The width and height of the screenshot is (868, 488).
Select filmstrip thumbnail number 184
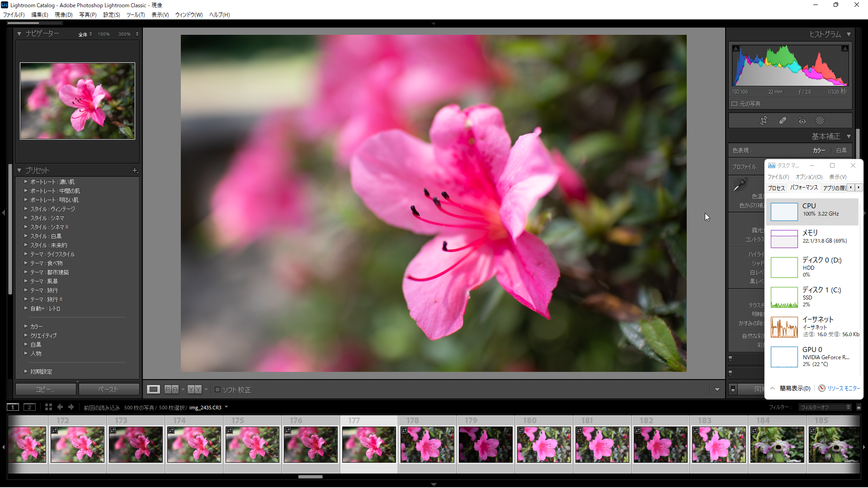777,444
